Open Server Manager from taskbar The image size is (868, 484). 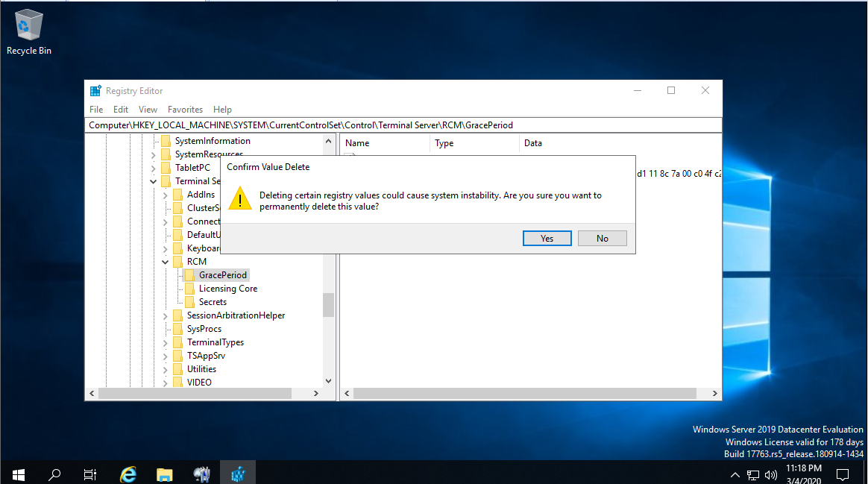pos(201,474)
